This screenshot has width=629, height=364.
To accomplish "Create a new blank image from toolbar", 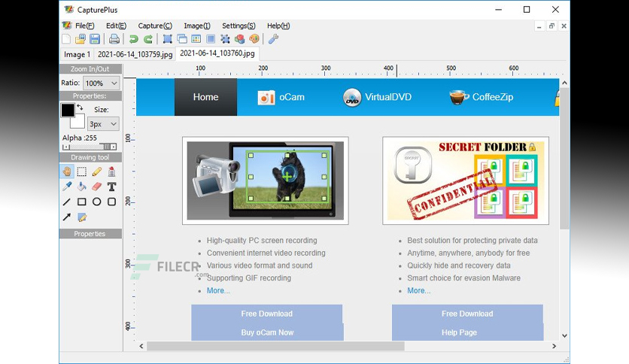I will [x=66, y=39].
